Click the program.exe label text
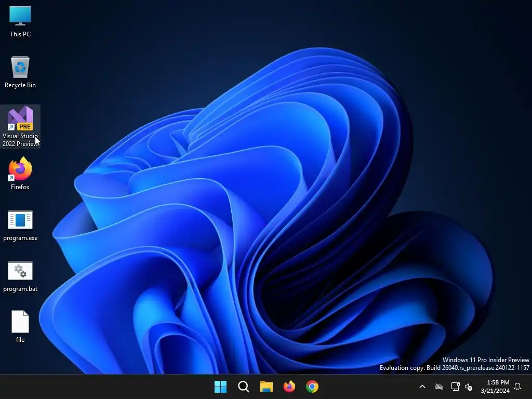Screen dimensions: 532x399 tap(20, 238)
